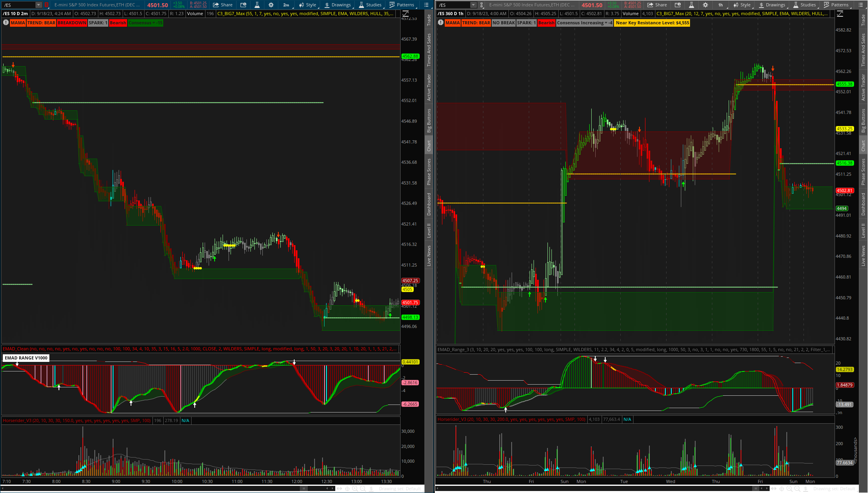The width and height of the screenshot is (868, 493).
Task: Toggle the left chart's alert exclamation icon
Action: tap(6, 23)
